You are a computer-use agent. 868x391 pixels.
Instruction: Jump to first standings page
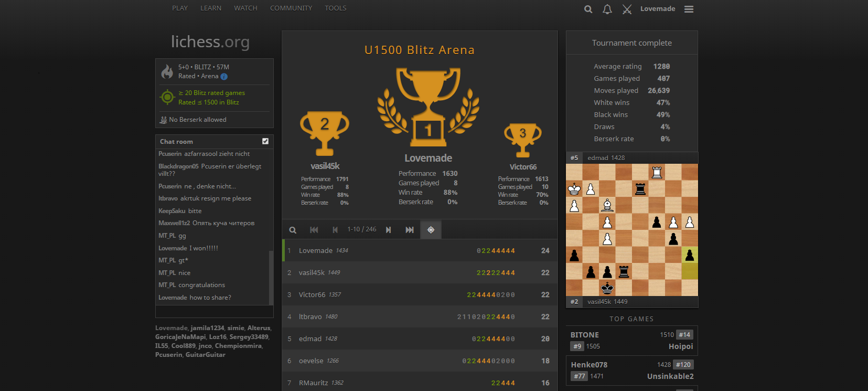coord(314,230)
